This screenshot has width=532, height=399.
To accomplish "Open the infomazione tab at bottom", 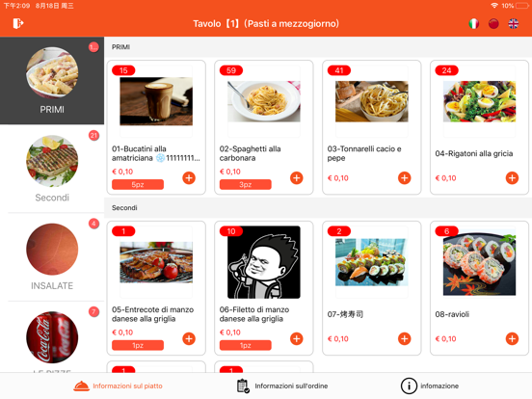I will point(430,386).
